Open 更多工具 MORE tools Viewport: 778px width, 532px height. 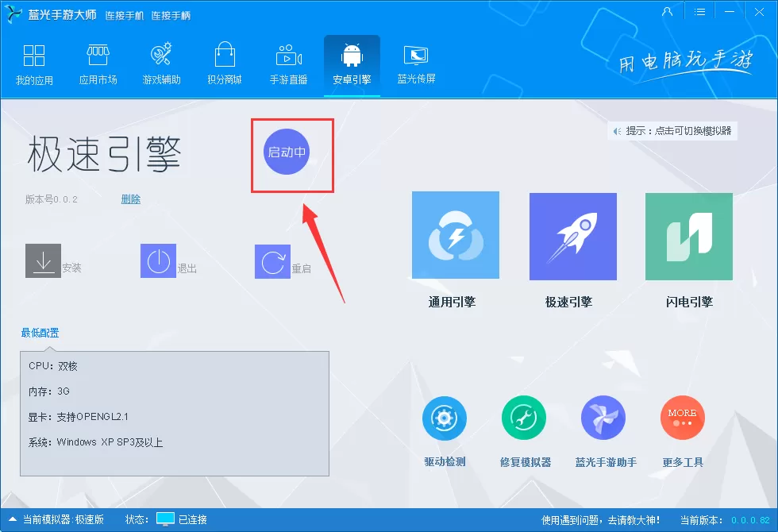(x=683, y=418)
